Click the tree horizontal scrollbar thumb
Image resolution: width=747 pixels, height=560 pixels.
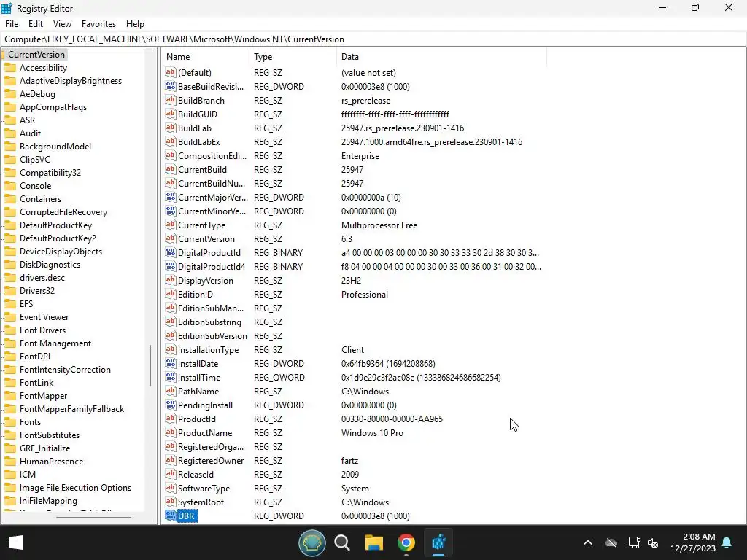(x=93, y=517)
